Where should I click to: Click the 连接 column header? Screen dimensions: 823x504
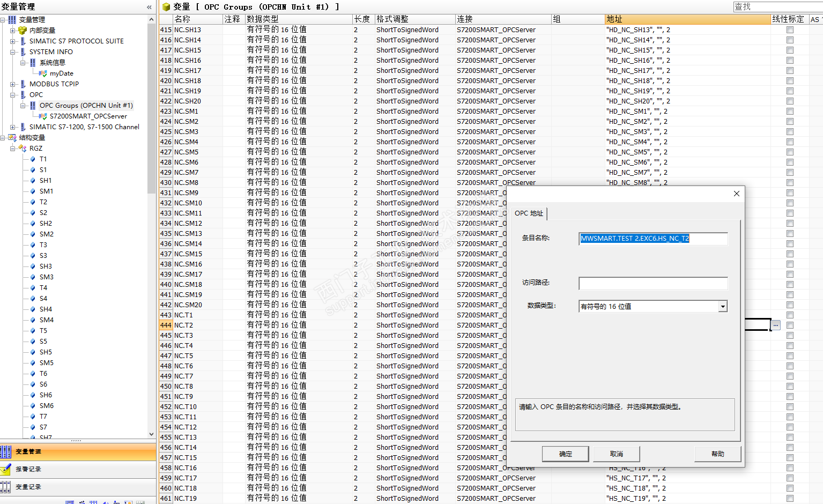point(503,19)
